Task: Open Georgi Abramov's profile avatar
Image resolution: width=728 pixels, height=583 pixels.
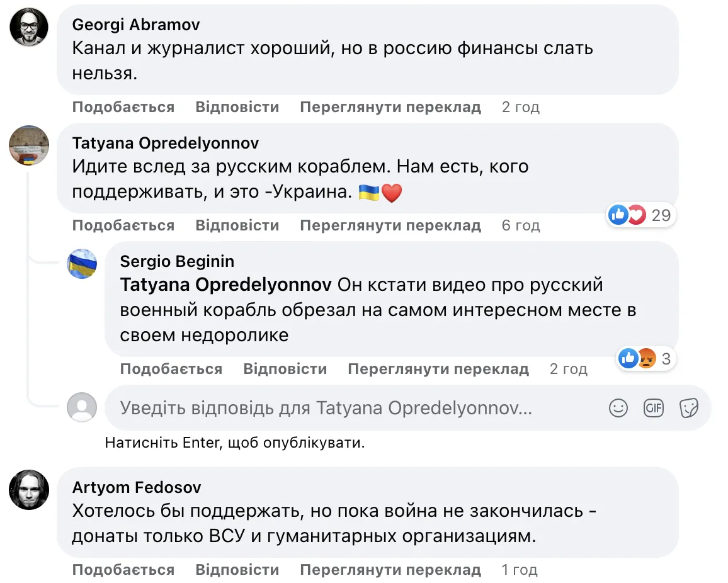Action: pos(28,27)
